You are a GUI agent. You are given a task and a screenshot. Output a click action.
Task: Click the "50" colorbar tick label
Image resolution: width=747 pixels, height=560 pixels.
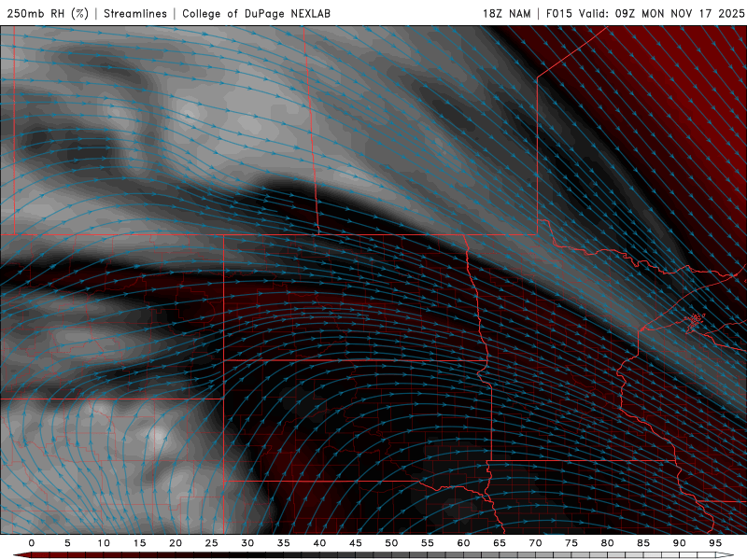point(391,543)
